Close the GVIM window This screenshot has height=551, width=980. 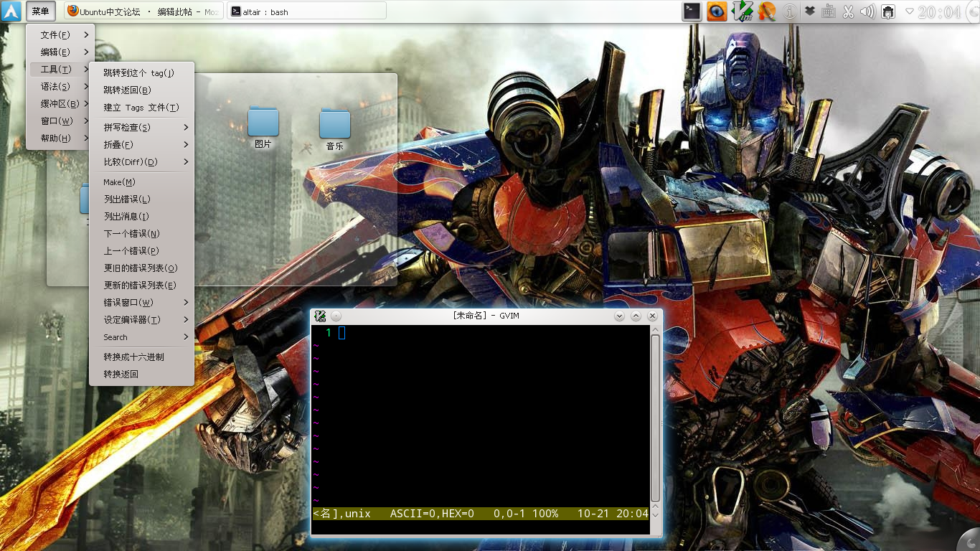click(652, 316)
